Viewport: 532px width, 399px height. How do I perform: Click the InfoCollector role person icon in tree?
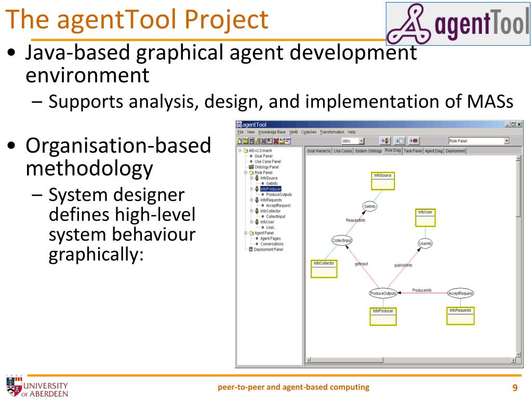pyautogui.click(x=257, y=211)
